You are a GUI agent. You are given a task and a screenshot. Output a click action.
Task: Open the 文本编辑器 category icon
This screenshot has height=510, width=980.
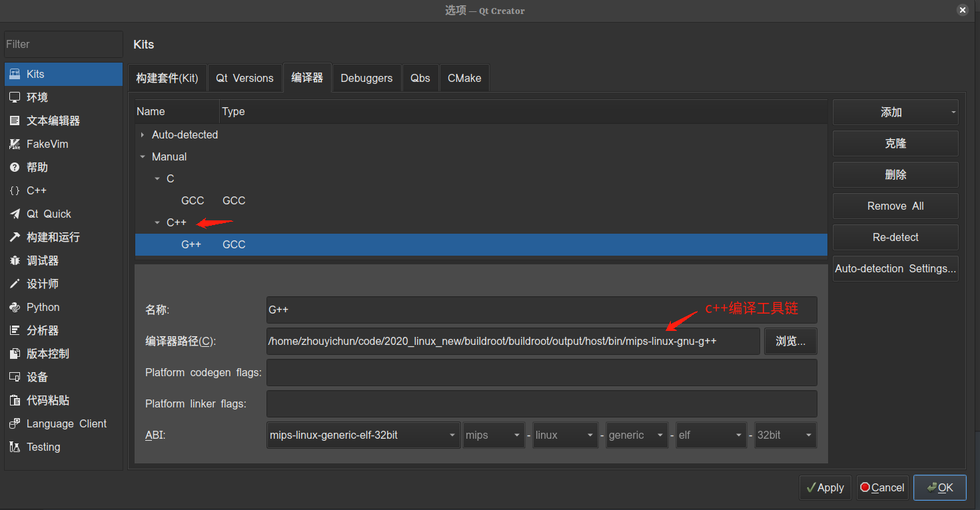[15, 121]
